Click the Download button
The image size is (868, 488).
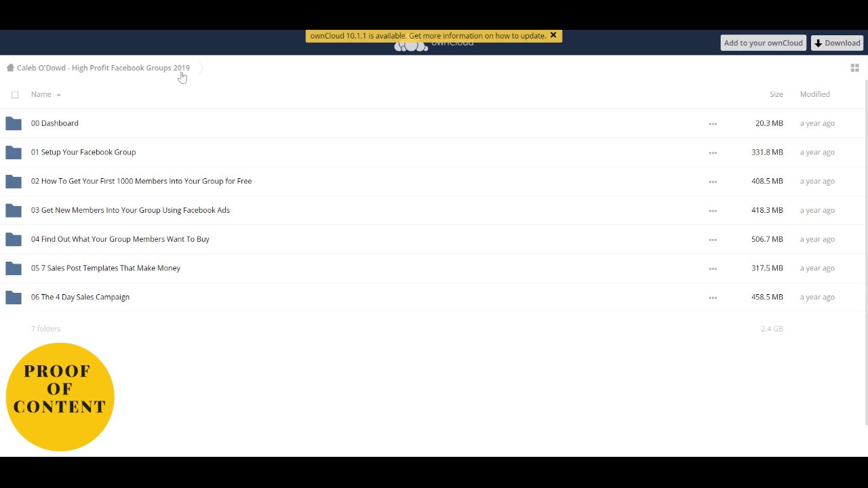[x=837, y=43]
